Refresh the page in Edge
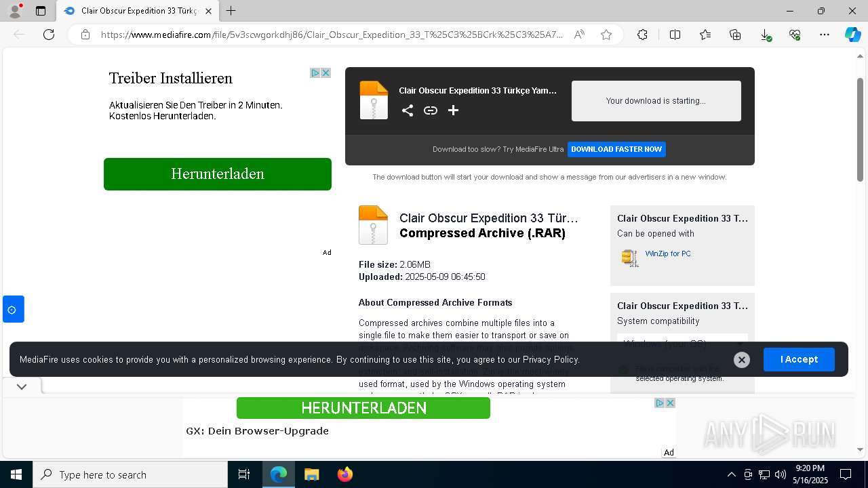Screen dimensions: 868x488 49,35
